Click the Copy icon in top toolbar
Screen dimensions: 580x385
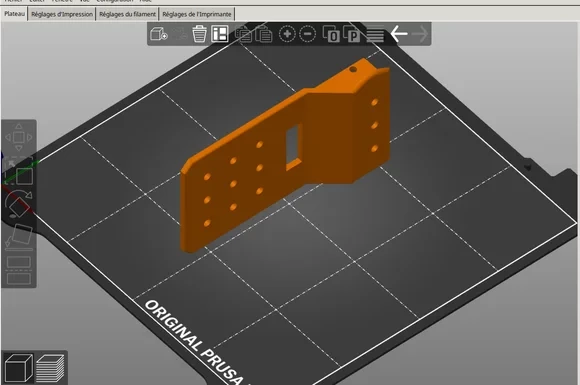tap(243, 34)
